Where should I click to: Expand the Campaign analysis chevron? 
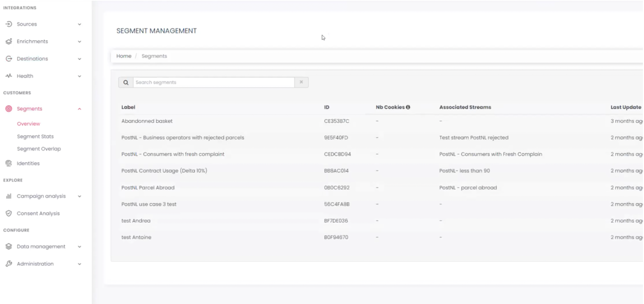coord(80,196)
